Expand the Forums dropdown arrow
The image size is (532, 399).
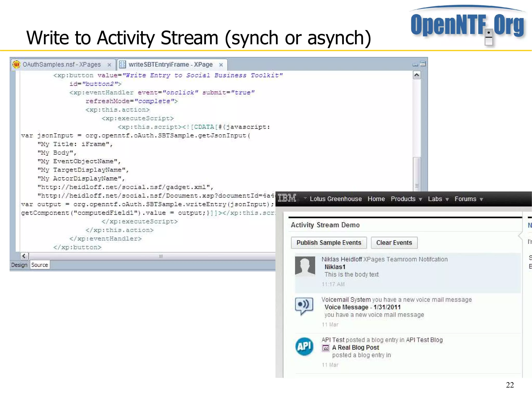point(481,199)
